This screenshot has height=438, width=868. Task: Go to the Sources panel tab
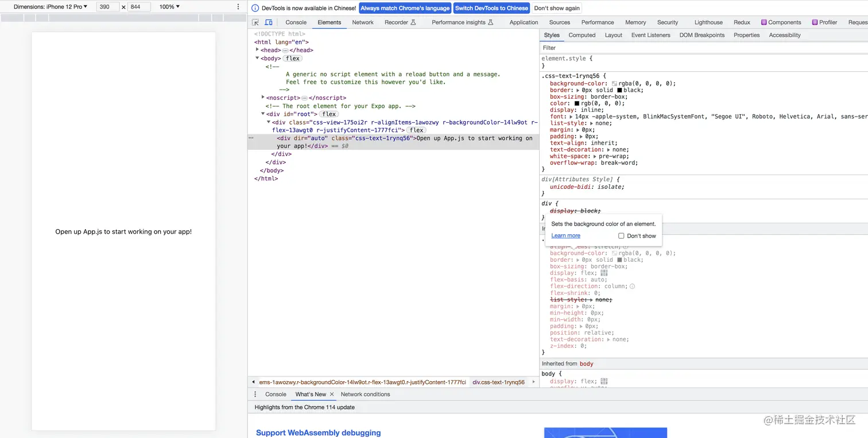click(560, 22)
